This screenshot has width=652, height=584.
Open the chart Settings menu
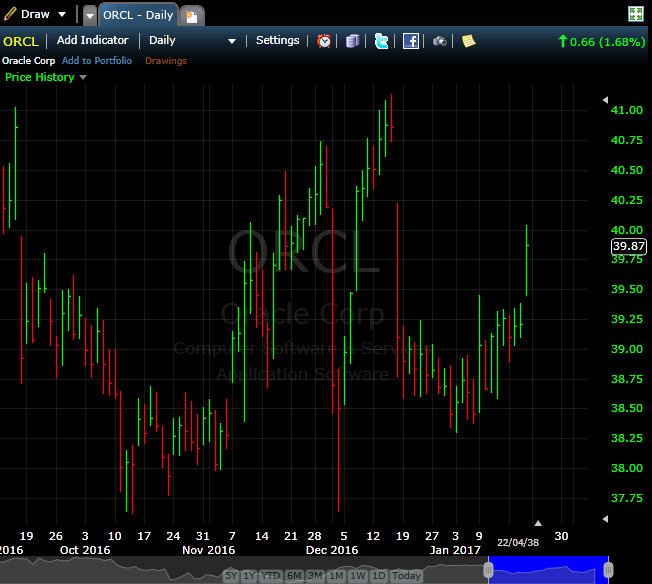pyautogui.click(x=277, y=40)
